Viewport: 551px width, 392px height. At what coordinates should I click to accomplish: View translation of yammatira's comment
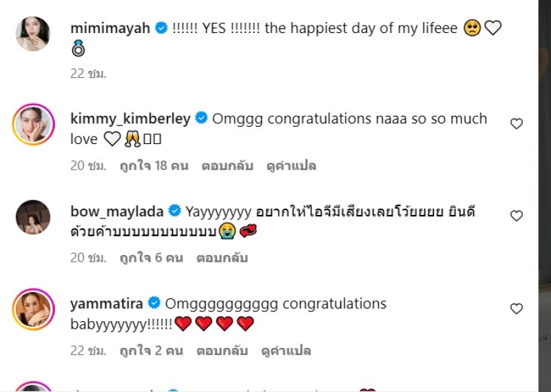[x=286, y=351]
